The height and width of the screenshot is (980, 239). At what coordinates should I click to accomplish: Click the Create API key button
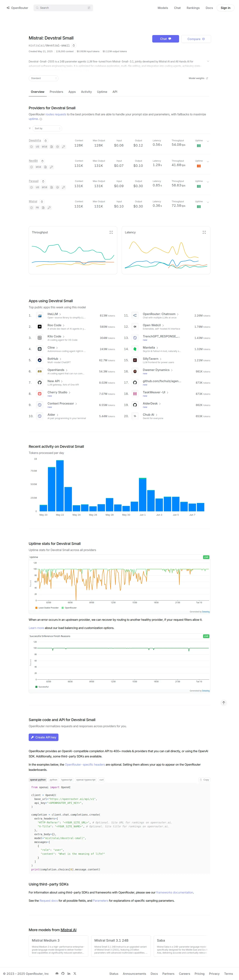pos(43,737)
